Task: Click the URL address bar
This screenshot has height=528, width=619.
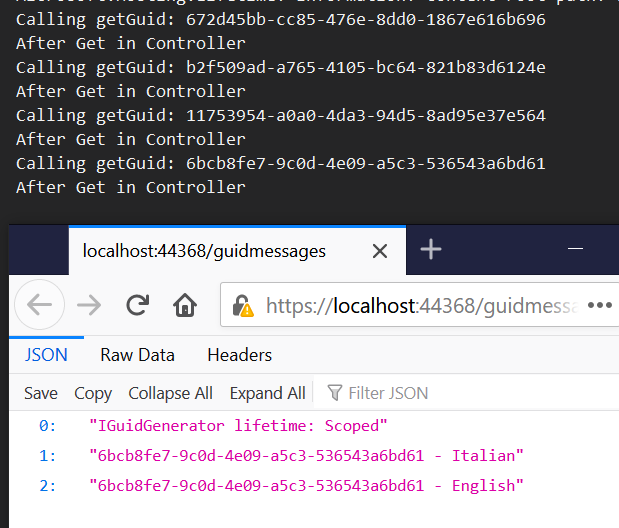Action: click(x=420, y=306)
